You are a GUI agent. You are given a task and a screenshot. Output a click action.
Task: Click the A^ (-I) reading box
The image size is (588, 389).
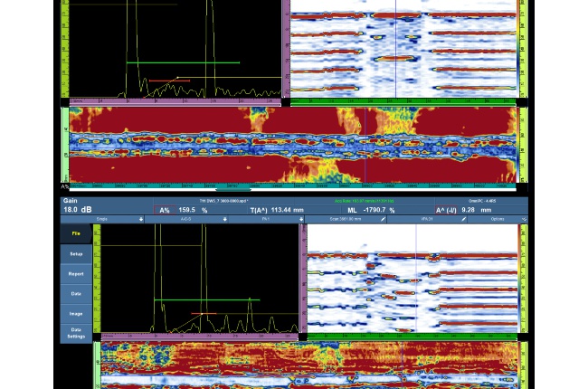coord(479,209)
